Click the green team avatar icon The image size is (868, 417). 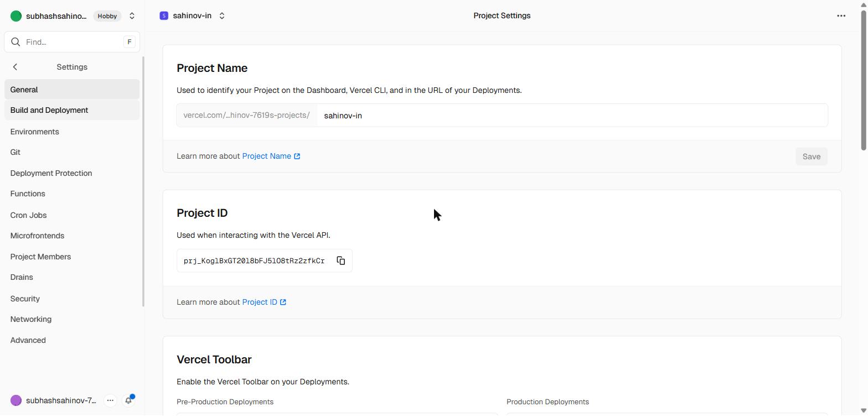[x=16, y=16]
